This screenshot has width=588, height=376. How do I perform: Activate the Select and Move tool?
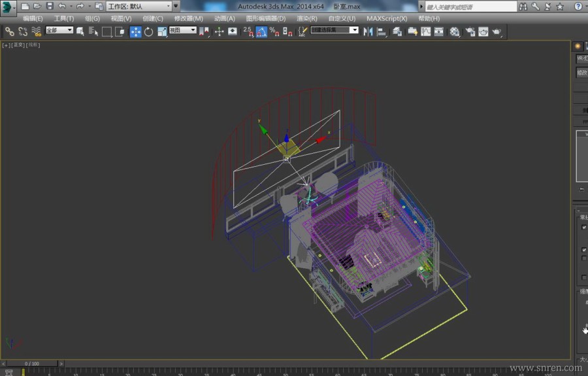point(135,32)
